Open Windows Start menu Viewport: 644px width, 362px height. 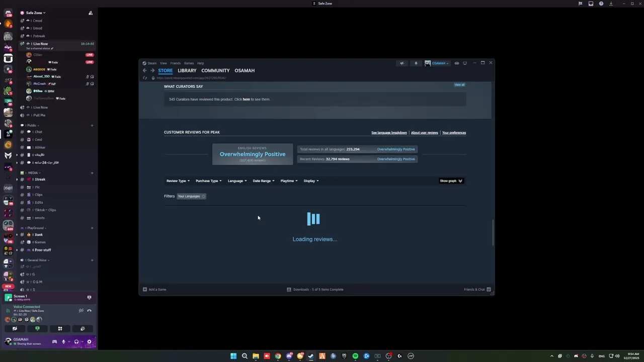[x=233, y=356]
